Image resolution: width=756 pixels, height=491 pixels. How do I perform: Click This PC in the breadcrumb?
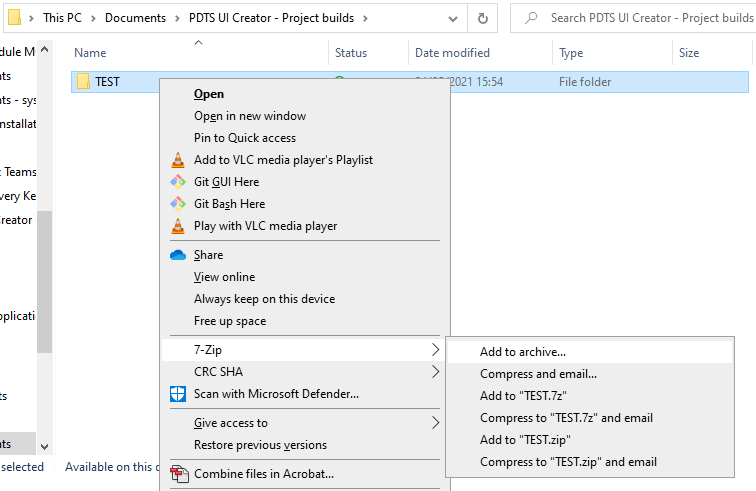coord(62,18)
